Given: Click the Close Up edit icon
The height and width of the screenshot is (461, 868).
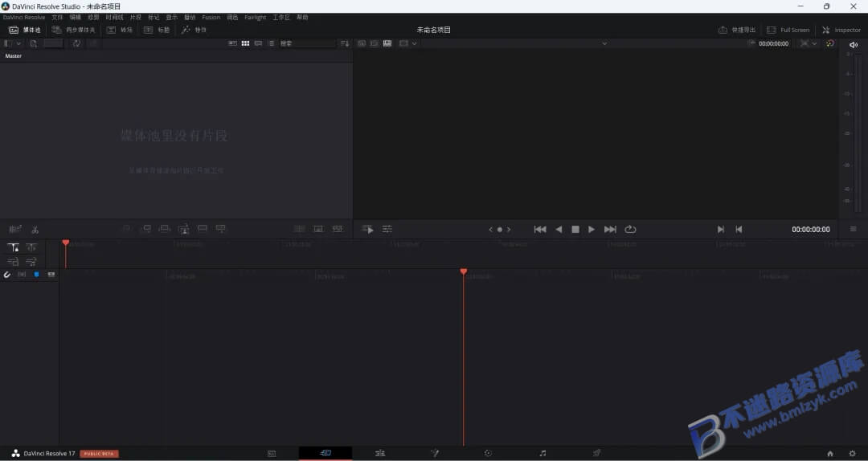Looking at the screenshot, I should pyautogui.click(x=184, y=229).
